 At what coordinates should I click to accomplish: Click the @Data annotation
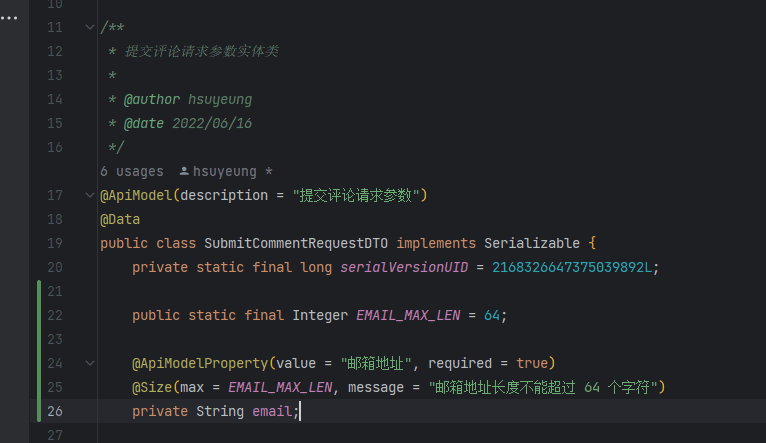click(120, 219)
